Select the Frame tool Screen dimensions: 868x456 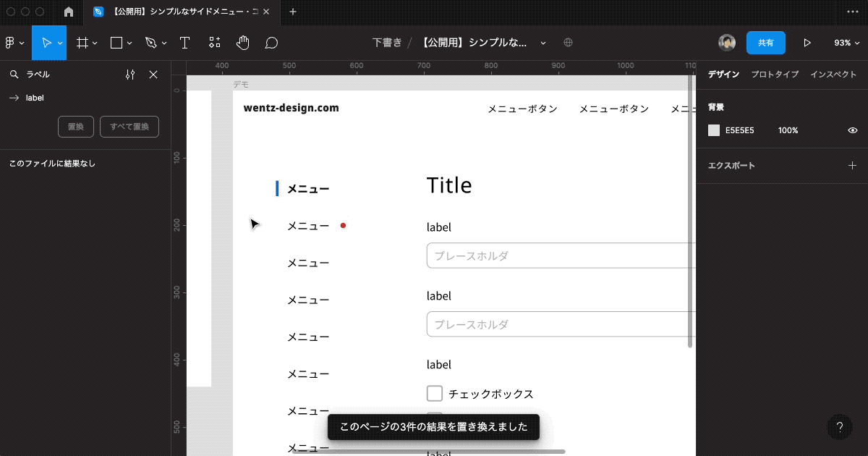point(82,42)
